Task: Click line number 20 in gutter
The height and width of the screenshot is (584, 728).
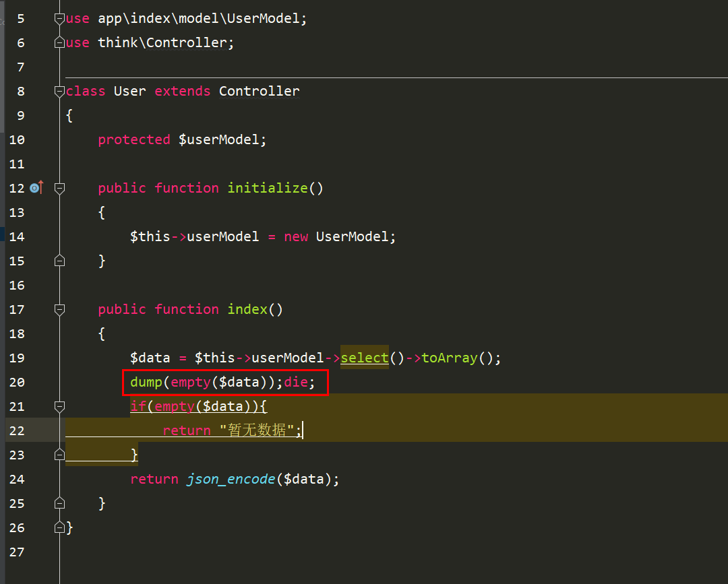Action: [x=17, y=382]
